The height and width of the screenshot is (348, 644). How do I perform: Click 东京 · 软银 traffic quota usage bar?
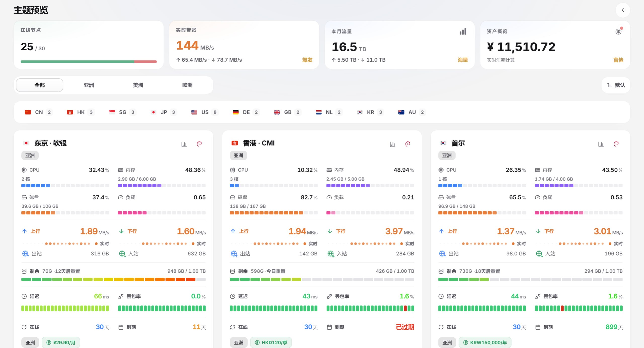pos(113,280)
